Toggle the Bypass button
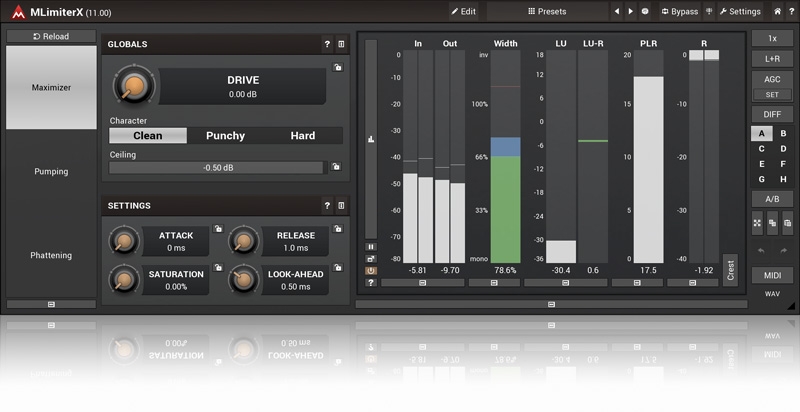The width and height of the screenshot is (800, 412). click(678, 12)
